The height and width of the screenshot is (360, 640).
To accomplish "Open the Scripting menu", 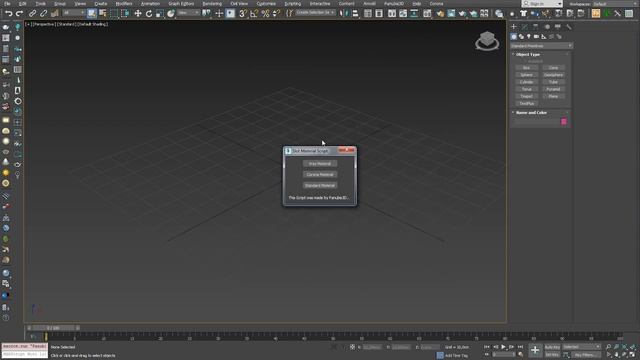I will [x=293, y=4].
